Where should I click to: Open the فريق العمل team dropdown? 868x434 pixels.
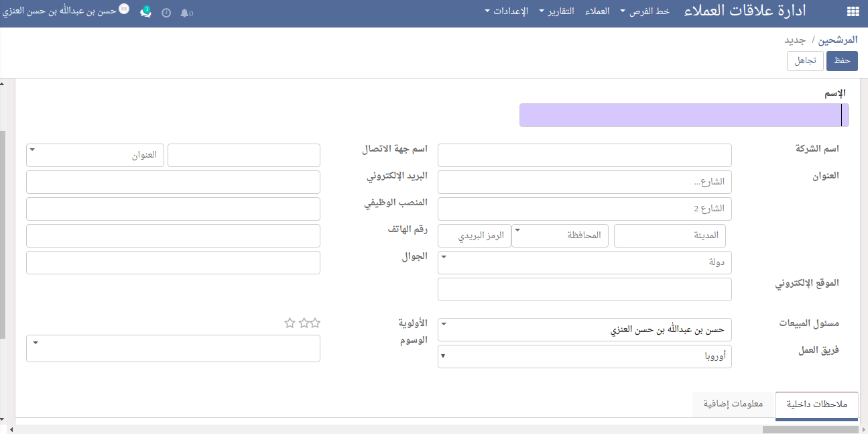pos(584,356)
